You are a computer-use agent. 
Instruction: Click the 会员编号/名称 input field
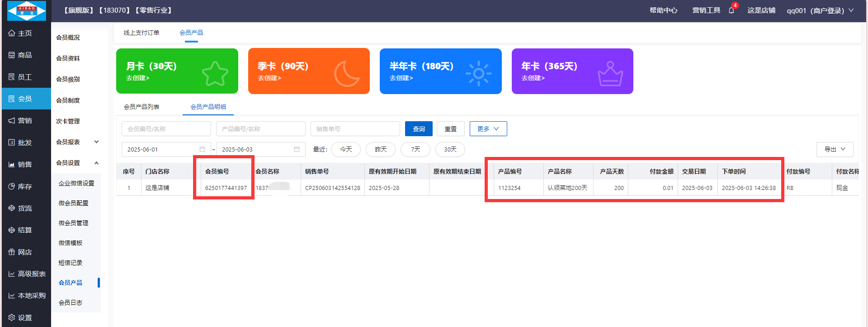[166, 129]
